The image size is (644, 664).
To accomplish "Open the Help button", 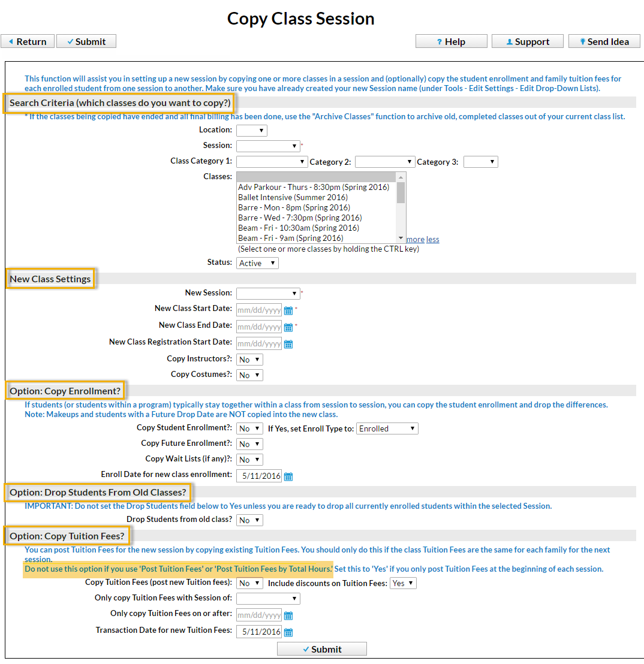I will click(x=452, y=41).
